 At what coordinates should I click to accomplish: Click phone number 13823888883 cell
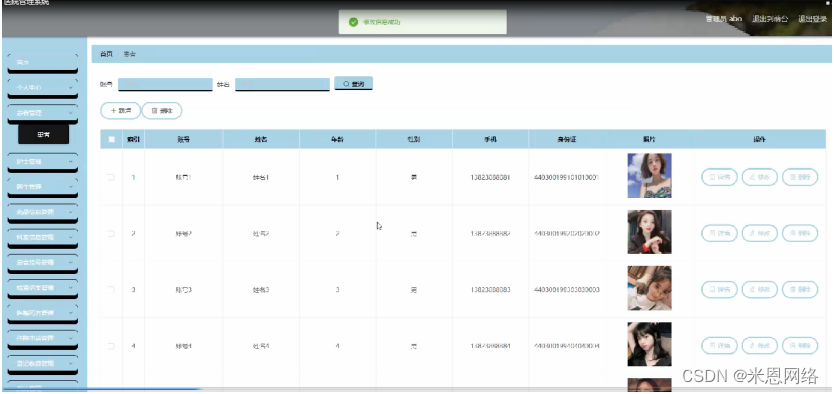pyautogui.click(x=490, y=290)
